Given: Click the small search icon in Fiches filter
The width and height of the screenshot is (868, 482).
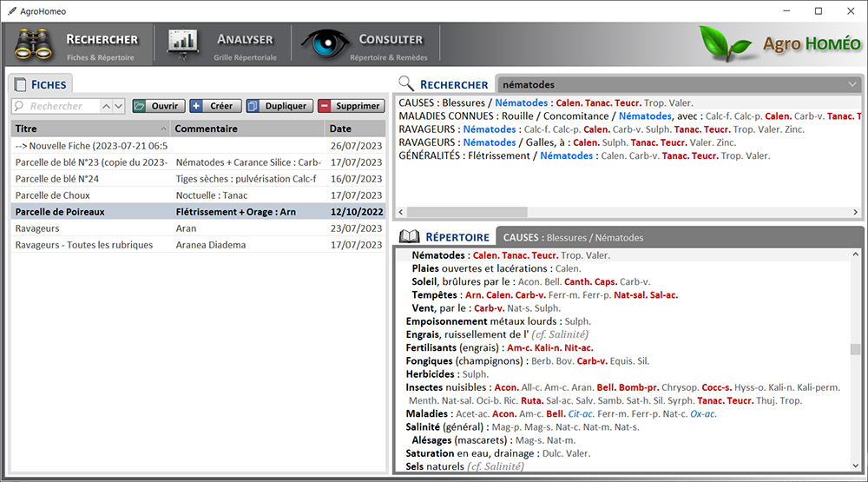Looking at the screenshot, I should pos(19,106).
